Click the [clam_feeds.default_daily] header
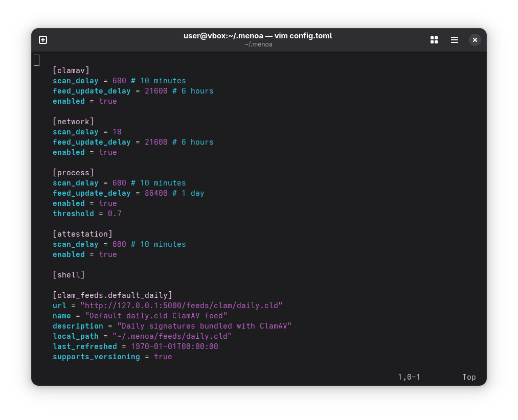This screenshot has height=420, width=518. point(112,295)
